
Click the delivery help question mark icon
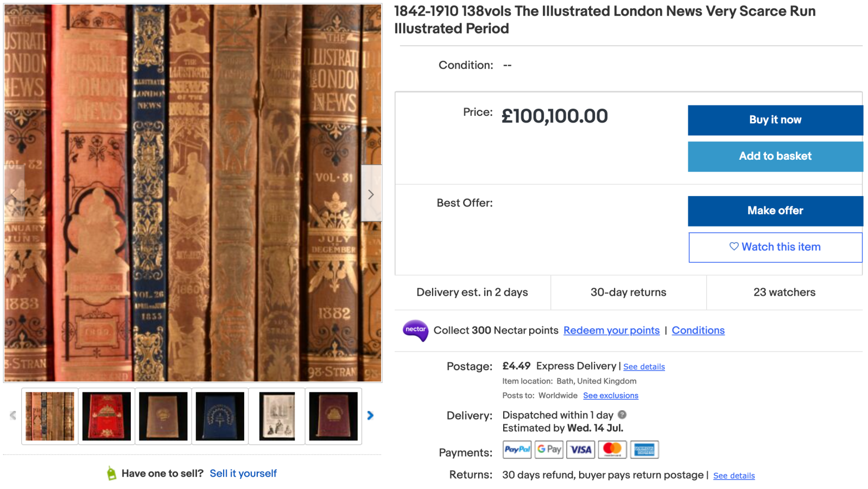pyautogui.click(x=622, y=415)
